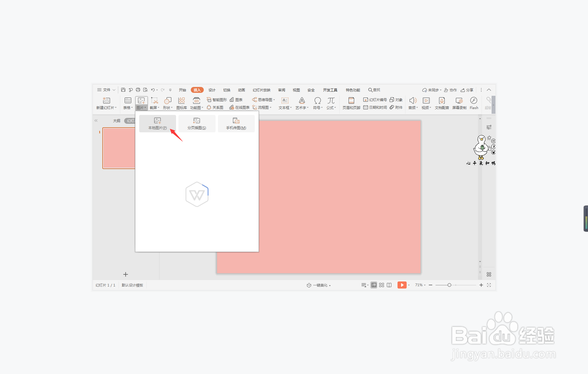Click the Print icon in quick toolbar

tap(138, 90)
